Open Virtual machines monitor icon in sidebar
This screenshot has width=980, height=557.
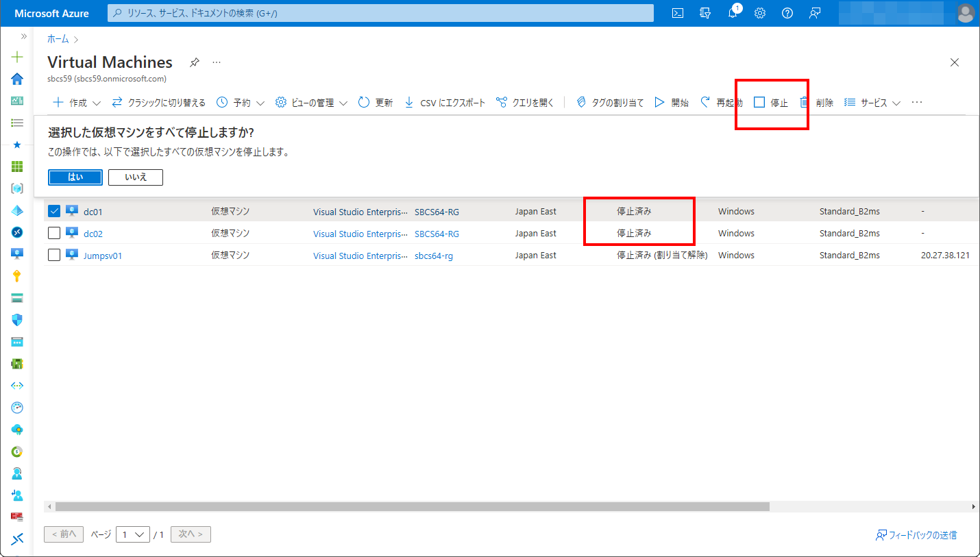tap(17, 253)
